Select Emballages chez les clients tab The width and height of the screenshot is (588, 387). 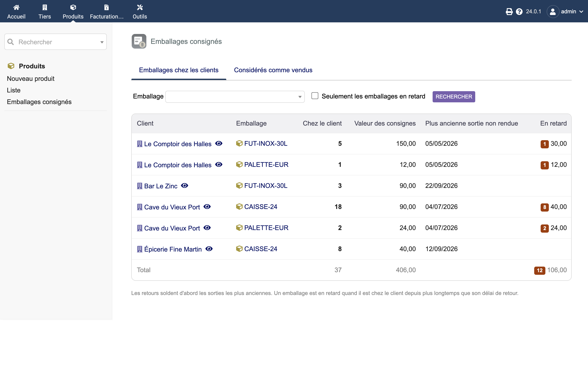pyautogui.click(x=179, y=70)
